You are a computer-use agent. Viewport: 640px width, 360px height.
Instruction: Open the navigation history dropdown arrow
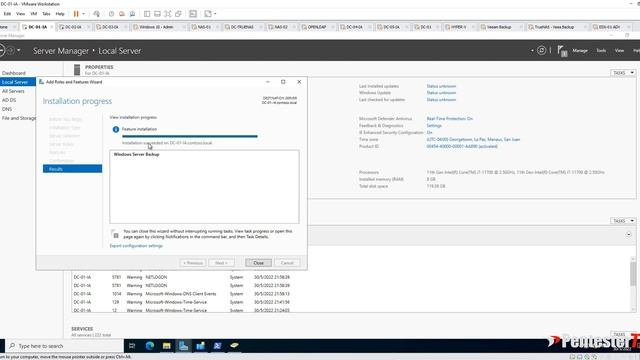tap(19, 50)
